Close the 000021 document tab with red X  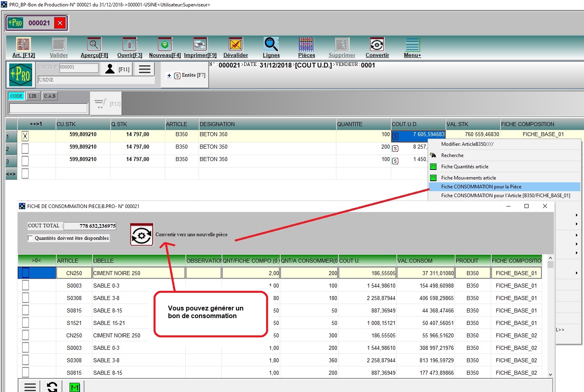(60, 23)
